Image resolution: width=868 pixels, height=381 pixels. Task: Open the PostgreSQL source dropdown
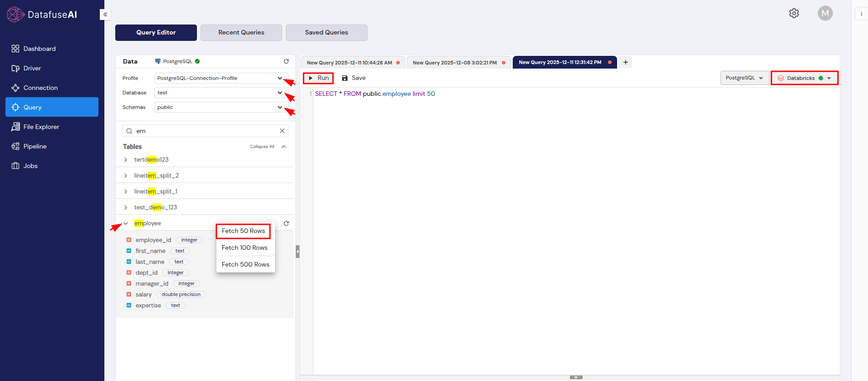[745, 78]
